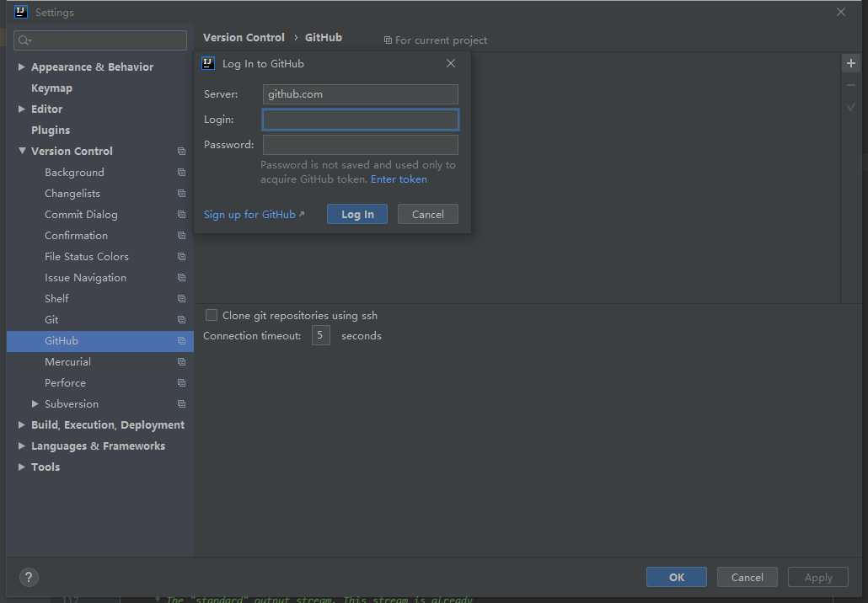The height and width of the screenshot is (603, 868).
Task: Select GitHub settings item
Action: click(x=100, y=341)
